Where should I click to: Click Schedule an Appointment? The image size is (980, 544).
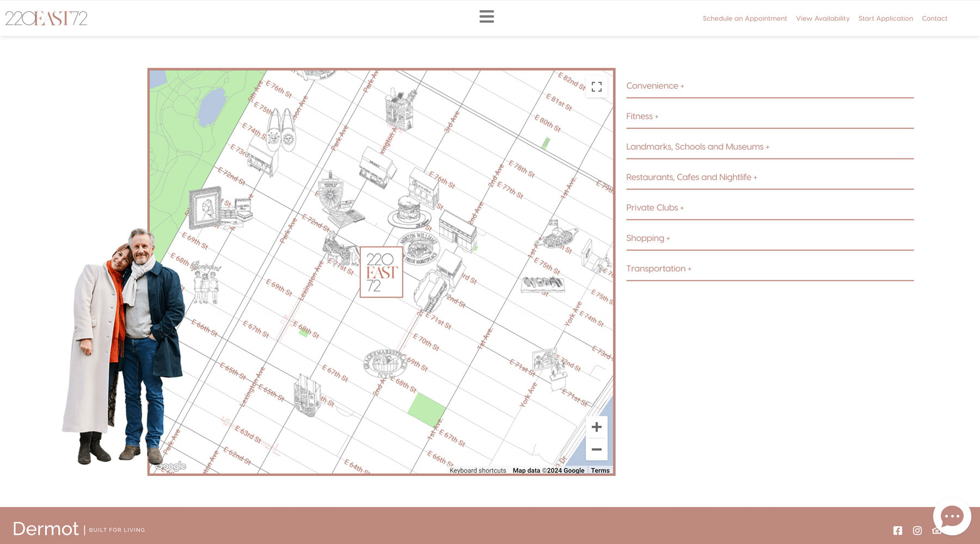click(744, 18)
